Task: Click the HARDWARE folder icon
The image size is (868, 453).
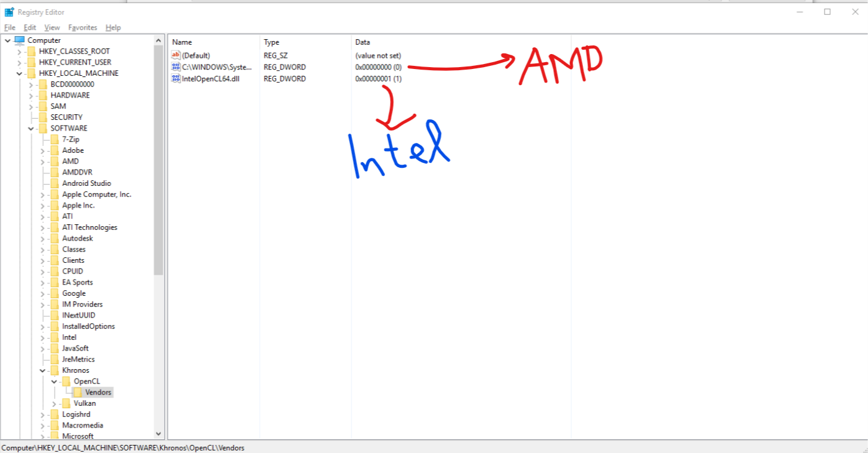Action: click(x=43, y=95)
